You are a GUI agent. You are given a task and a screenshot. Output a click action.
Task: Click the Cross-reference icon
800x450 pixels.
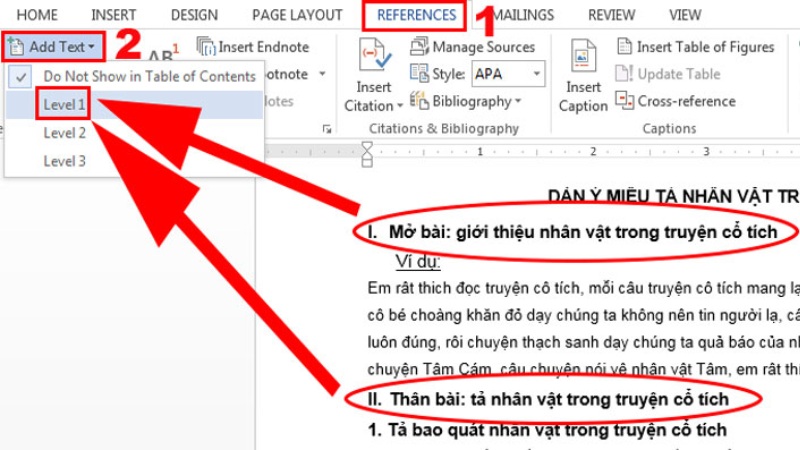[x=624, y=101]
